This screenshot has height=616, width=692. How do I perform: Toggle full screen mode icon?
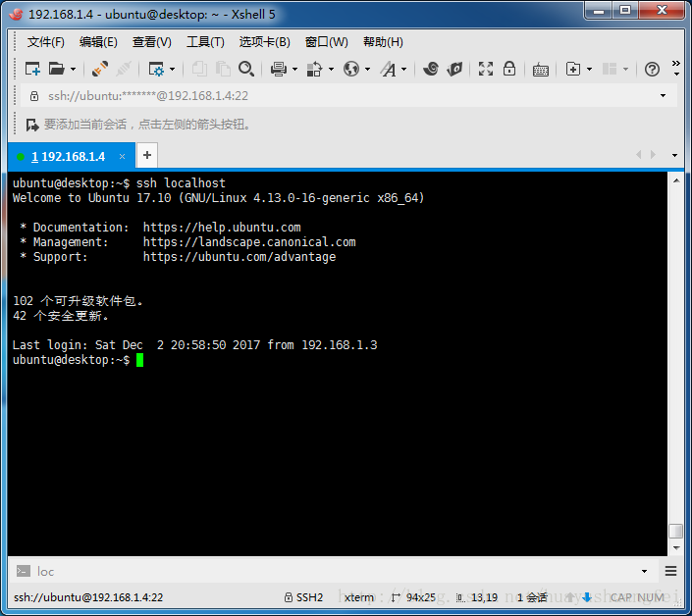(x=486, y=69)
